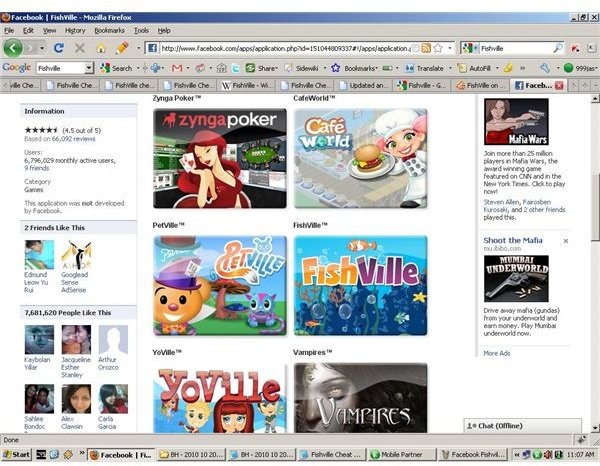Image resolution: width=600 pixels, height=466 pixels.
Task: Show more Google toolbar buttons chevron
Action: 523,68
